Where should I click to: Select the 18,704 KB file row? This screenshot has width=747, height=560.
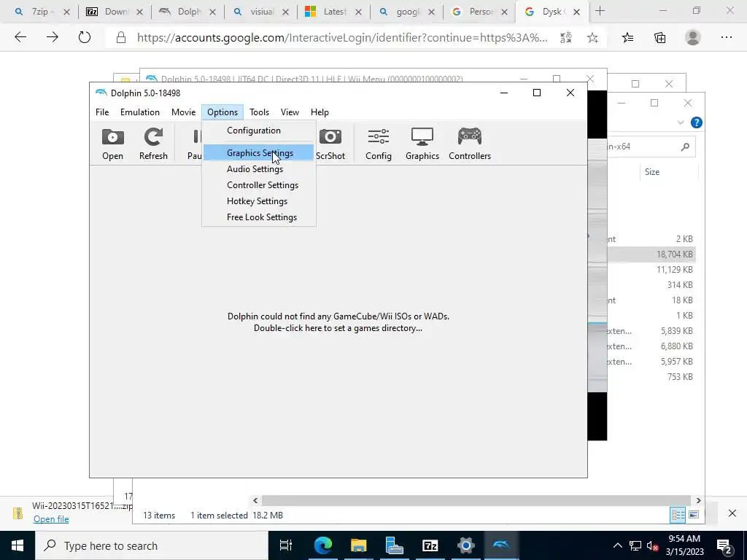tap(651, 254)
